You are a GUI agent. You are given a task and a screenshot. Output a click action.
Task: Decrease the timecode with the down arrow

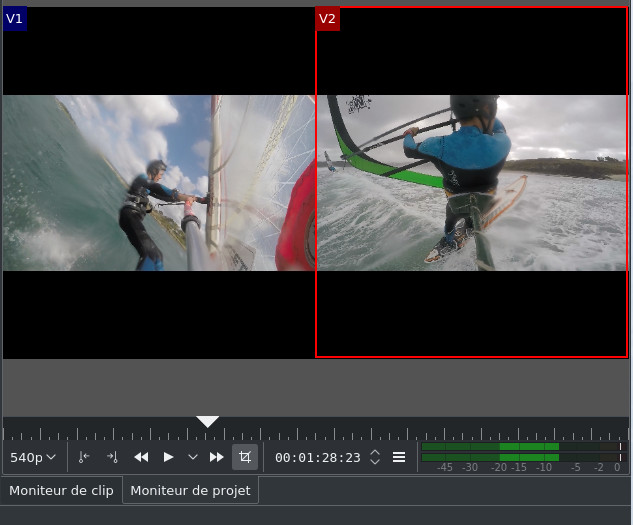point(375,462)
